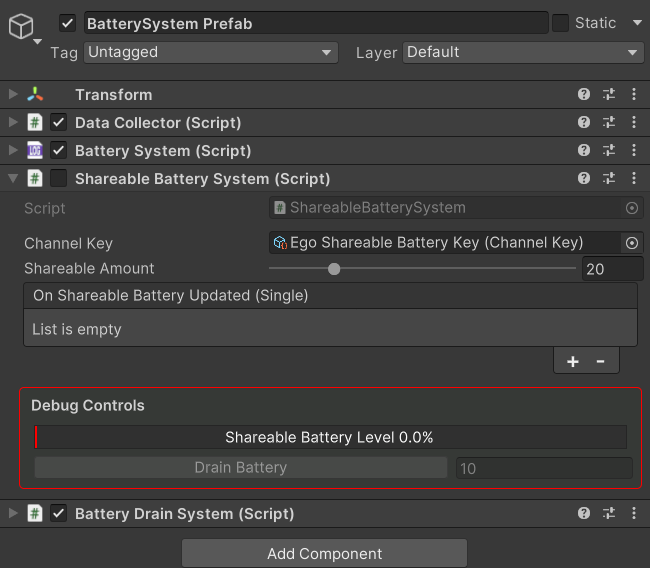Click the Shareable Battery Level progress bar

pos(330,437)
